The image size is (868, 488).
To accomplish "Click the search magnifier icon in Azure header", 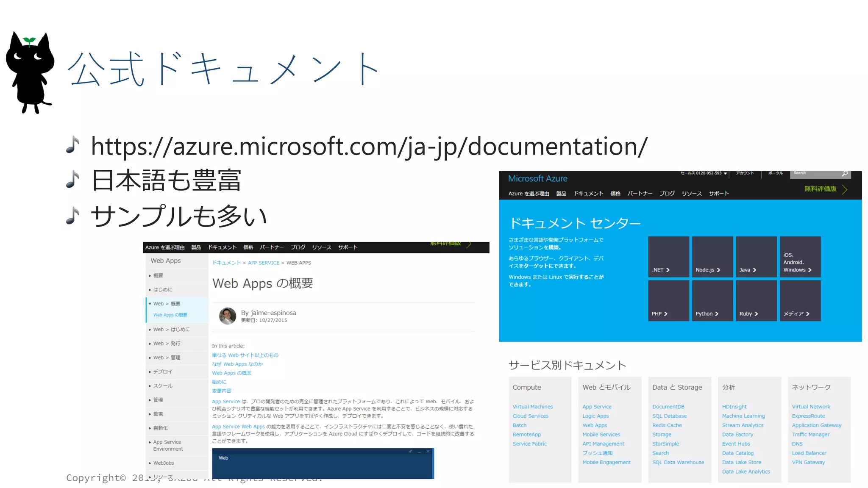I will 845,174.
